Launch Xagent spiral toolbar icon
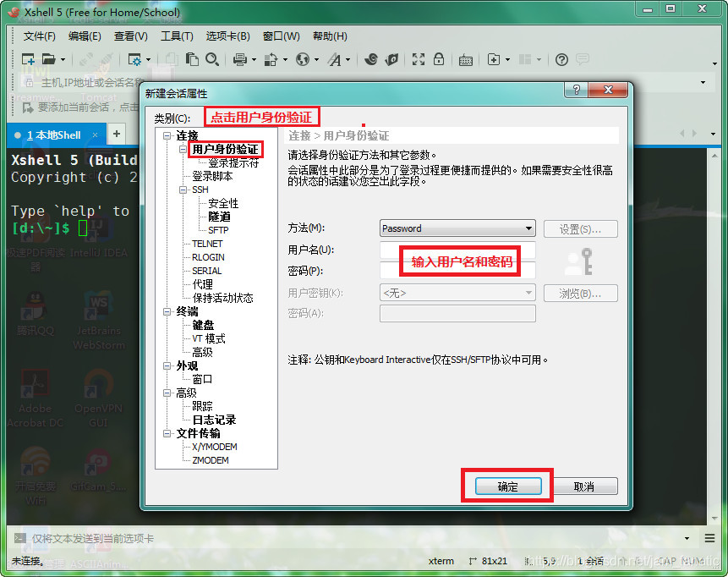Image resolution: width=728 pixels, height=577 pixels. [371, 59]
